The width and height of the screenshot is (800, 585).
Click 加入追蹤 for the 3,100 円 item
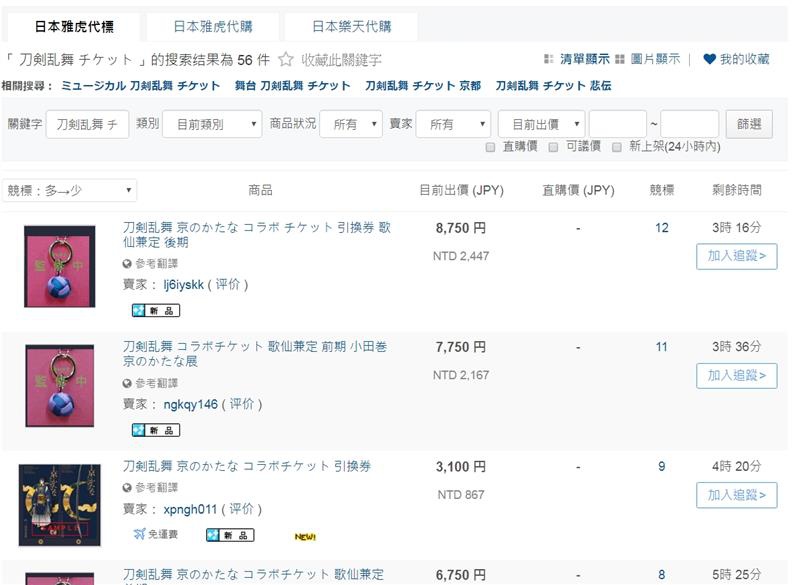pyautogui.click(x=737, y=495)
